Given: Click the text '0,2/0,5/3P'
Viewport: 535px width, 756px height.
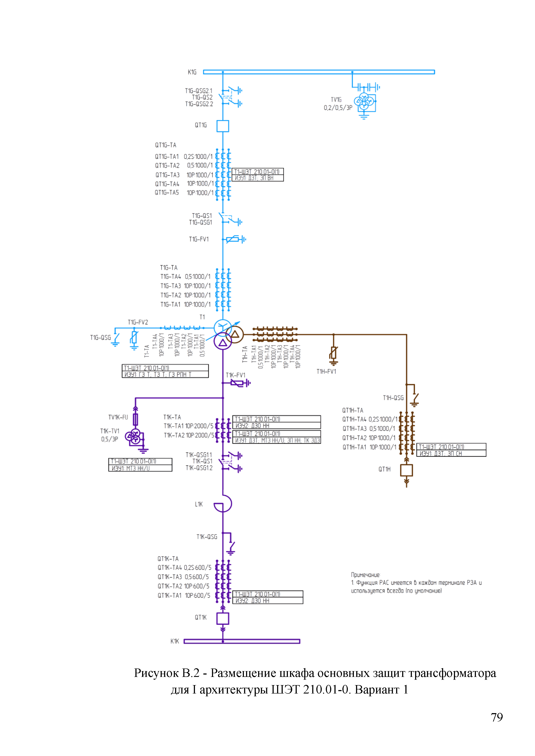Looking at the screenshot, I should (338, 108).
